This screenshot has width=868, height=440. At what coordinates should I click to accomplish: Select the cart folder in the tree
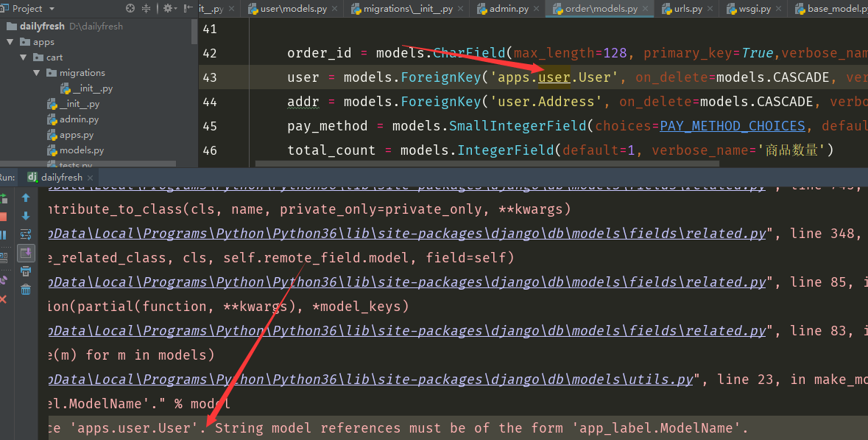(48, 57)
